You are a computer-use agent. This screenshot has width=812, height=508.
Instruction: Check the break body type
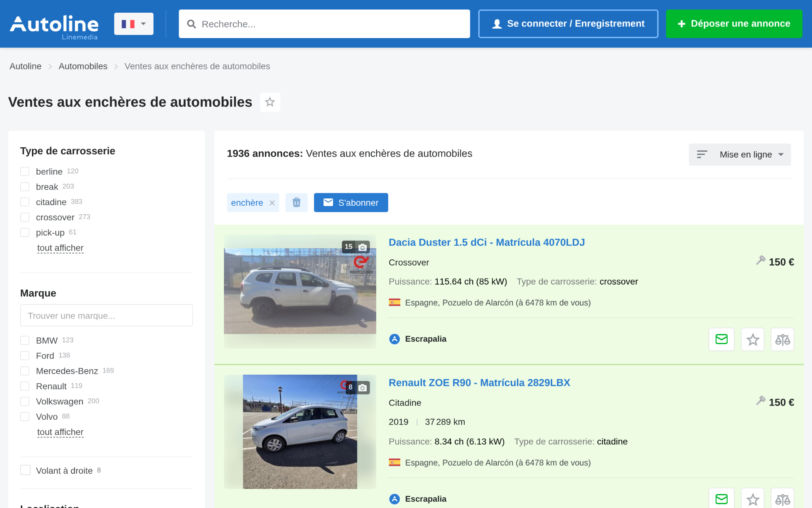25,187
